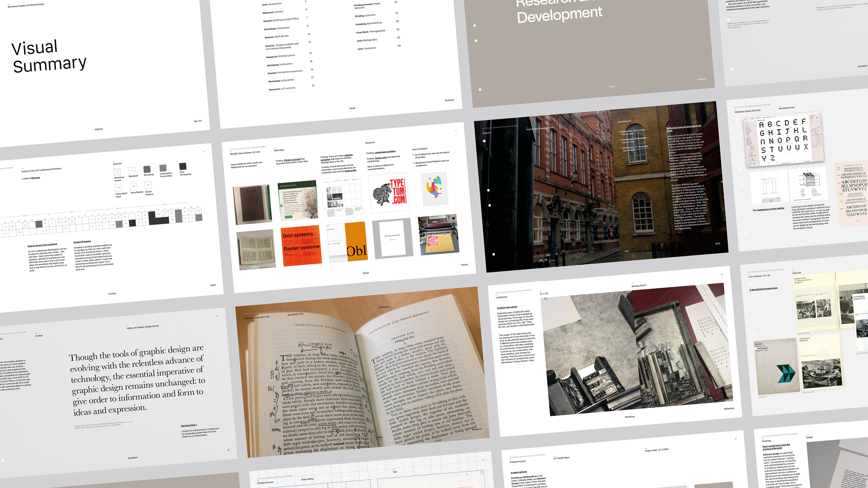The width and height of the screenshot is (868, 488).
Task: Click the 'Appointments' heading on building slide
Action: tap(625, 121)
